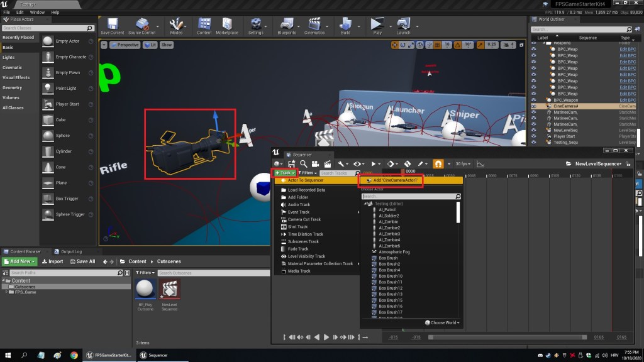This screenshot has height=362, width=644.
Task: Click the Import button in Content Browser
Action: pyautogui.click(x=52, y=261)
